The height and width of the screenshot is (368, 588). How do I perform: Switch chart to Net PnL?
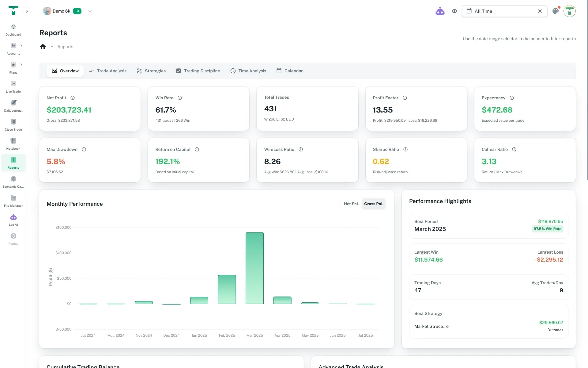pos(351,204)
